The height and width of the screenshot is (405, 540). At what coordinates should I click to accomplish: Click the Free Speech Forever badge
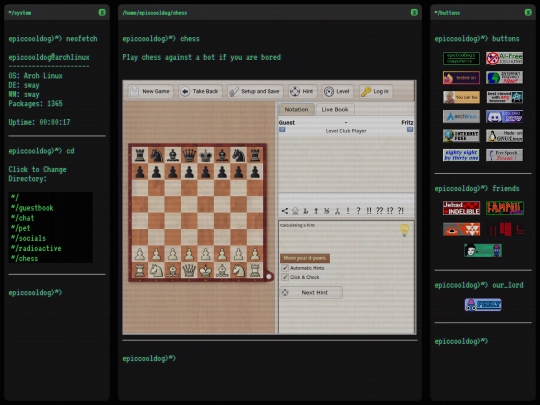pos(505,155)
